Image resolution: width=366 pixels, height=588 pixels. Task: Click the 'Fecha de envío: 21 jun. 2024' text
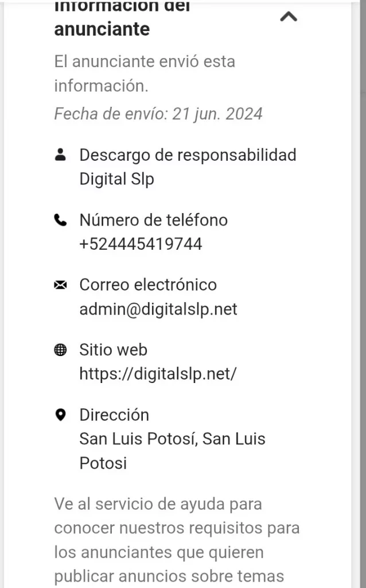pyautogui.click(x=158, y=114)
